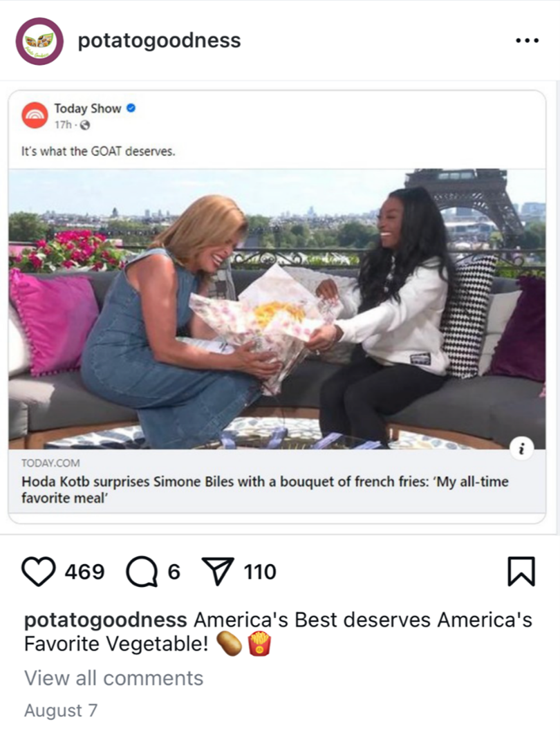
Task: Open the potatogoodness username in header
Action: click(x=160, y=40)
